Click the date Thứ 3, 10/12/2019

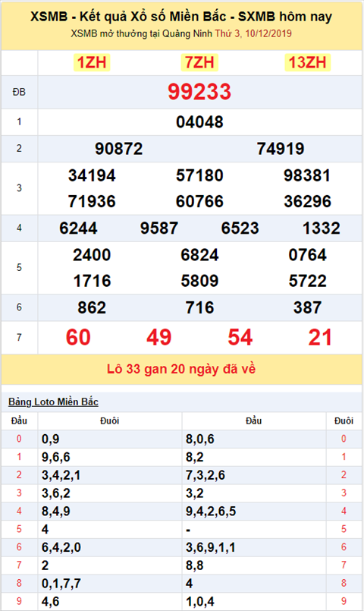tap(253, 33)
